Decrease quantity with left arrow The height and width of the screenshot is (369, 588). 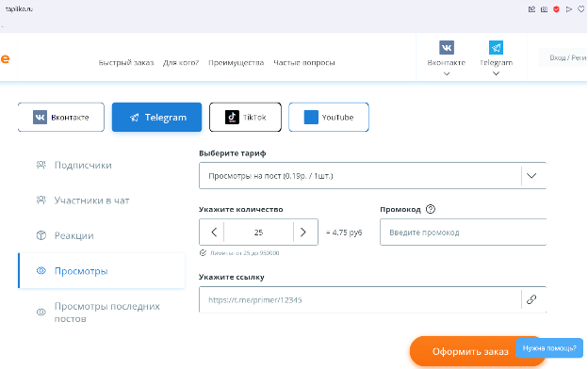[x=214, y=233]
